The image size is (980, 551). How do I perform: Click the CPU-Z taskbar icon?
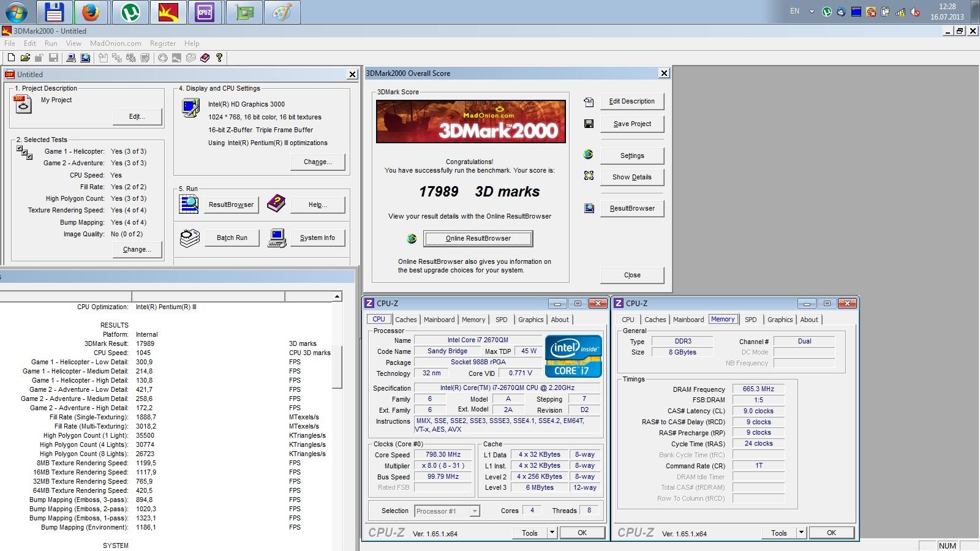coord(205,12)
